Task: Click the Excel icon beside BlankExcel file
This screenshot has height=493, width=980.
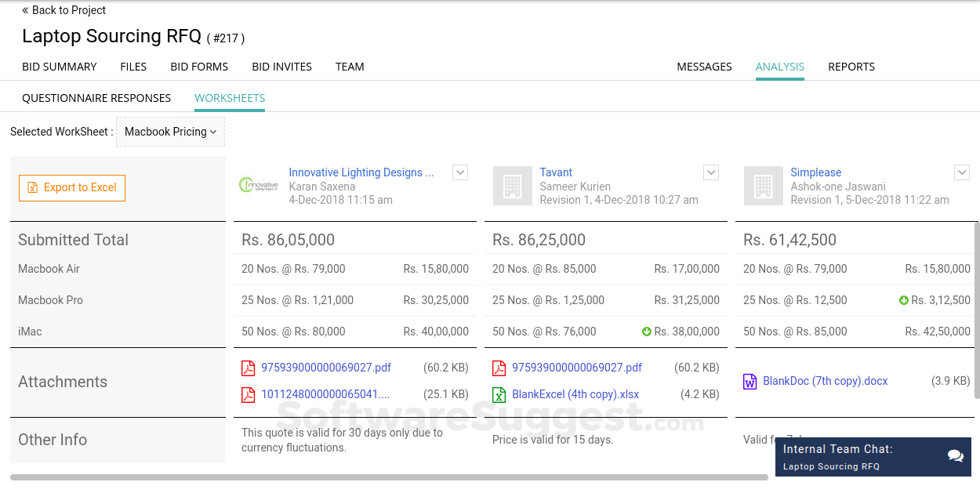Action: (499, 394)
